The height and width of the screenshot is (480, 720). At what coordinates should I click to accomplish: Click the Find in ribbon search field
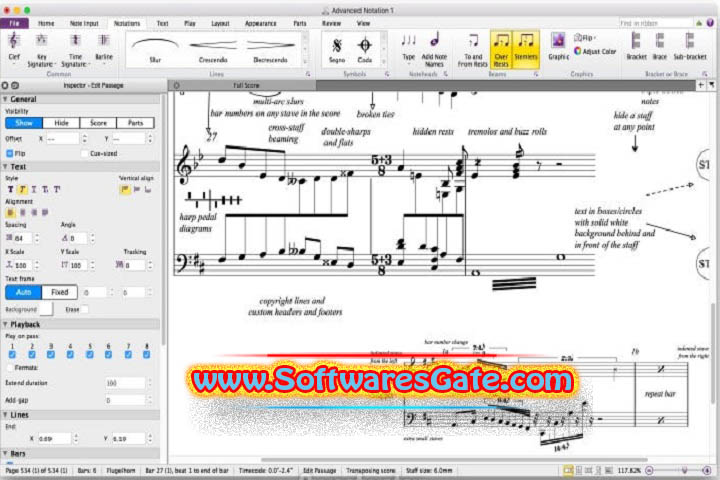coord(656,23)
